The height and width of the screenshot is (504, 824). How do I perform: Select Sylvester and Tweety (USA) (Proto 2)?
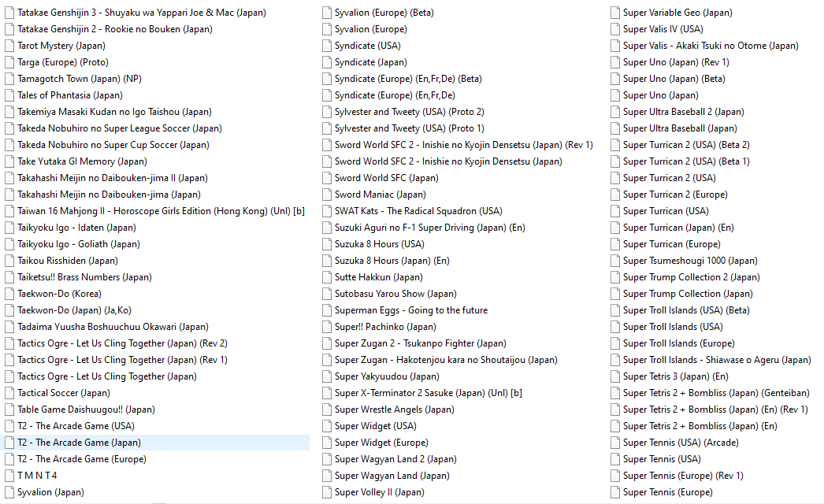[410, 112]
